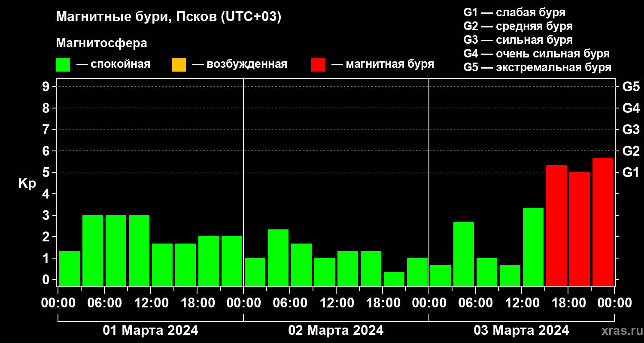Click legend line «G2 — средняя буря»
The height and width of the screenshot is (343, 644).
coord(518,26)
